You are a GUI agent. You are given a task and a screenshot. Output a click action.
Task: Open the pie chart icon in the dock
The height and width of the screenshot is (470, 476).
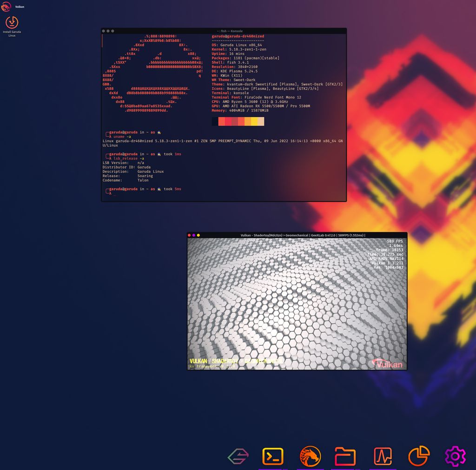click(x=419, y=456)
